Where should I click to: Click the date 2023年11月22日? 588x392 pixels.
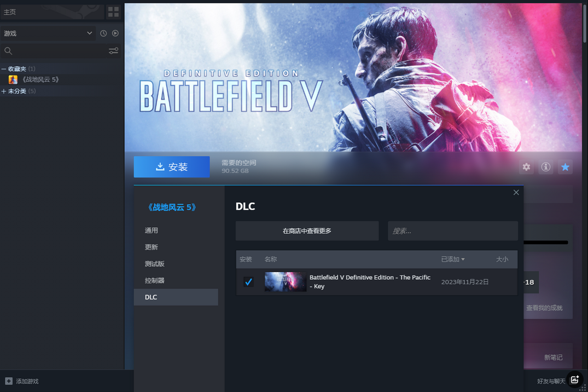[x=465, y=281]
